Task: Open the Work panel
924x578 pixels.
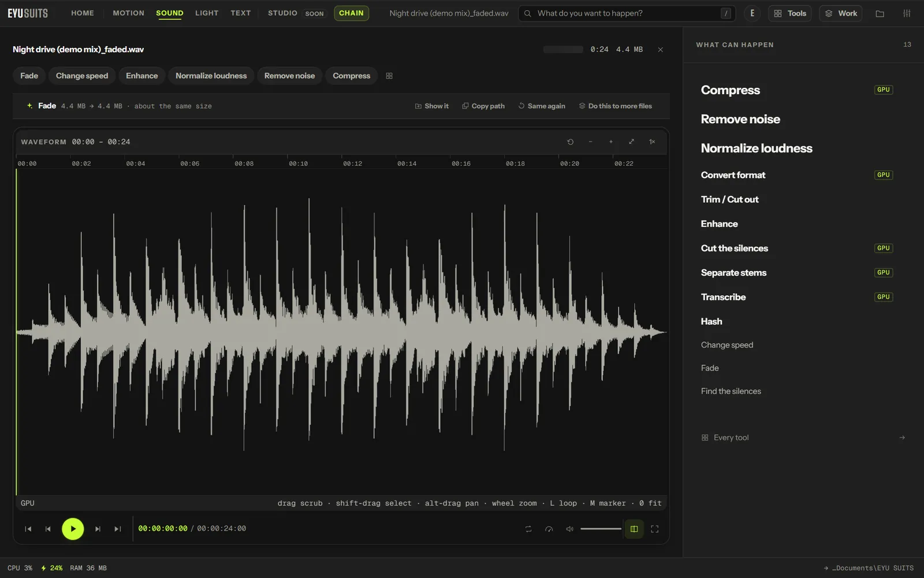Action: coord(841,13)
